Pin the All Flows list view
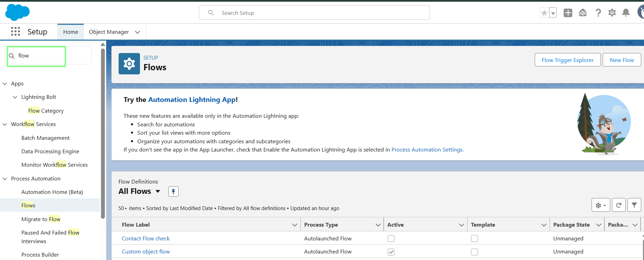This screenshot has width=644, height=260. pos(173,191)
